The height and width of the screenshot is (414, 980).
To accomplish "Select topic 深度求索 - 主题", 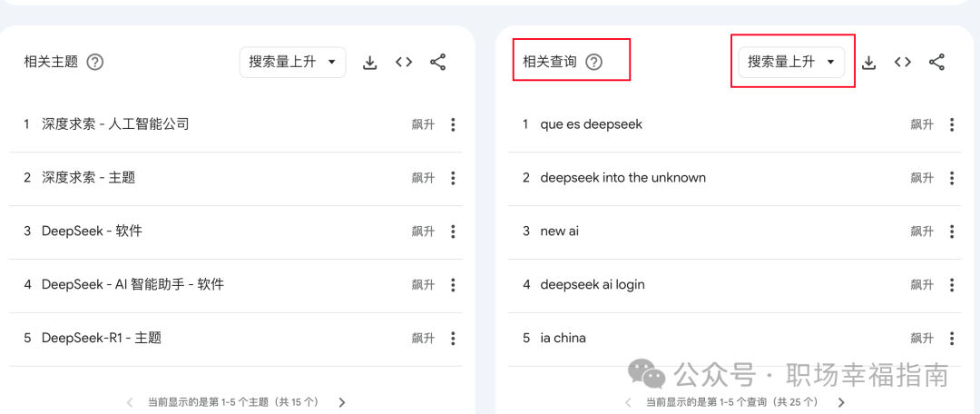I will (88, 178).
